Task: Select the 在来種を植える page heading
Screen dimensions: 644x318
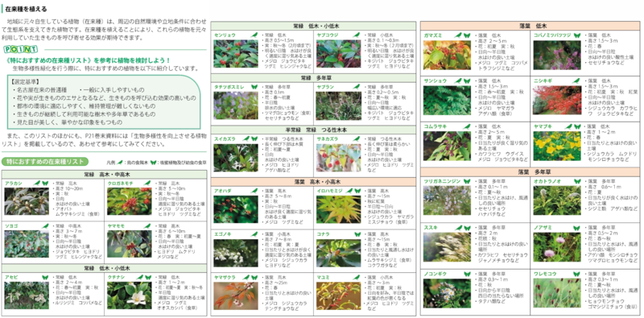Action: click(26, 9)
